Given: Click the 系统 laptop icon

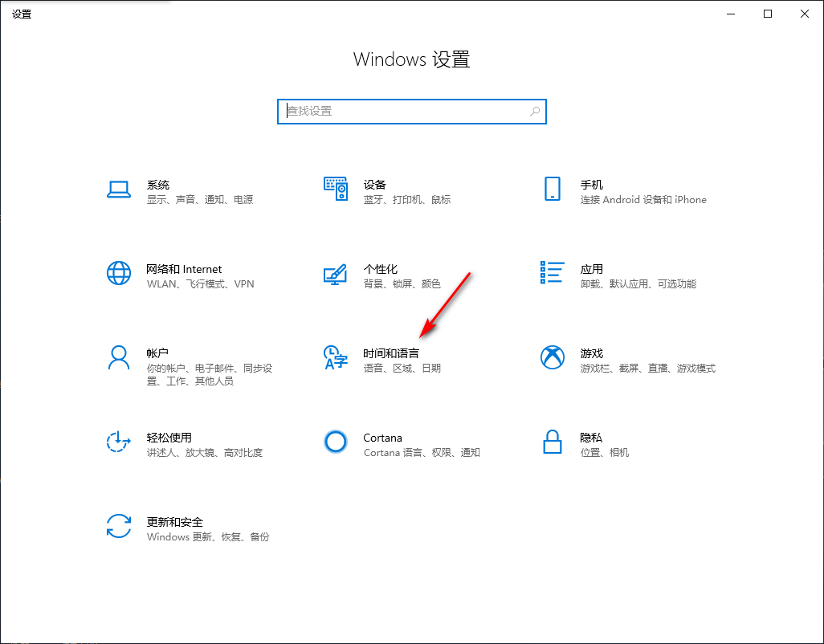Looking at the screenshot, I should [119, 189].
